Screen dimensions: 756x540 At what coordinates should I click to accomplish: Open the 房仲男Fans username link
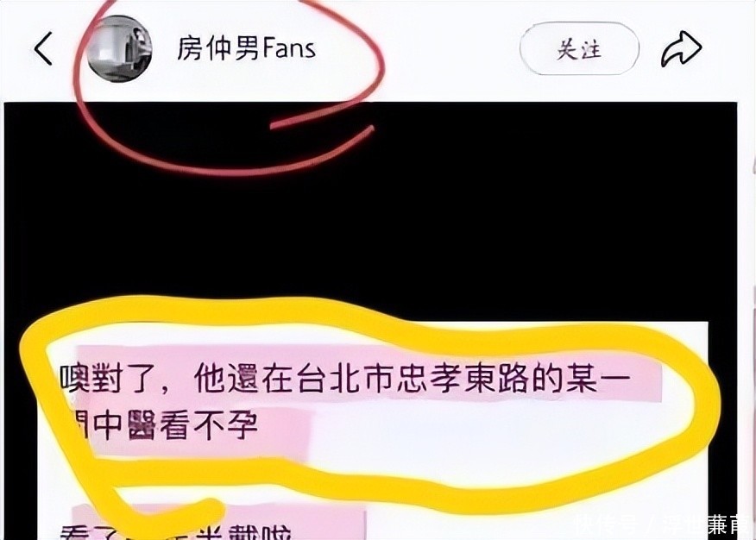tap(246, 48)
